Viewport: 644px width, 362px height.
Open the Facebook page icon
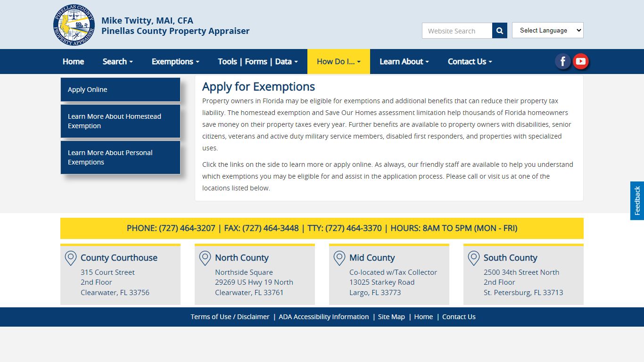point(562,61)
